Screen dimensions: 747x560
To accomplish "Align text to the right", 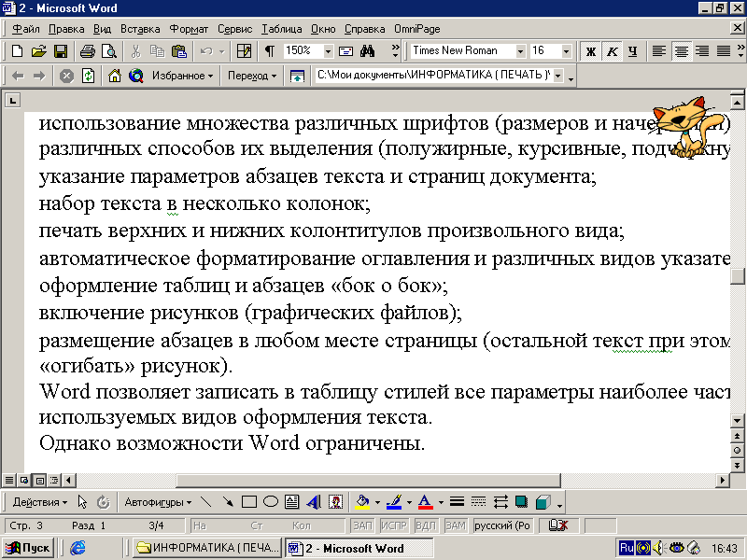I will point(702,51).
